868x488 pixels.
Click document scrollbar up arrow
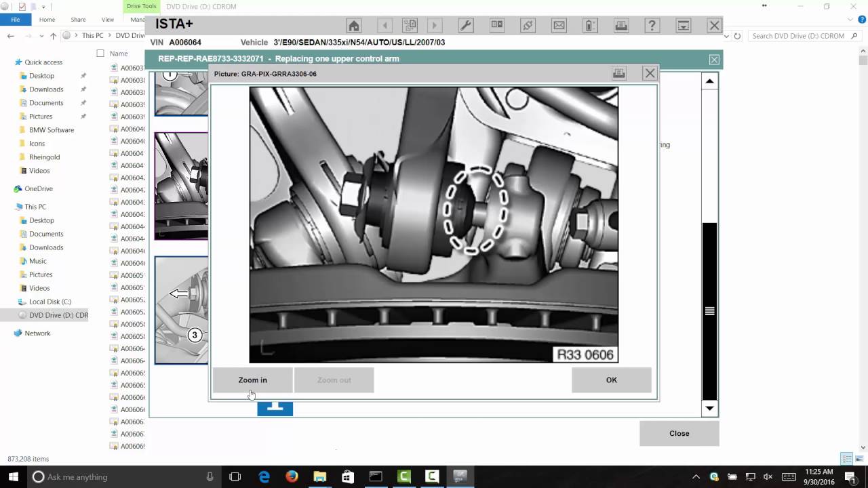pyautogui.click(x=710, y=81)
